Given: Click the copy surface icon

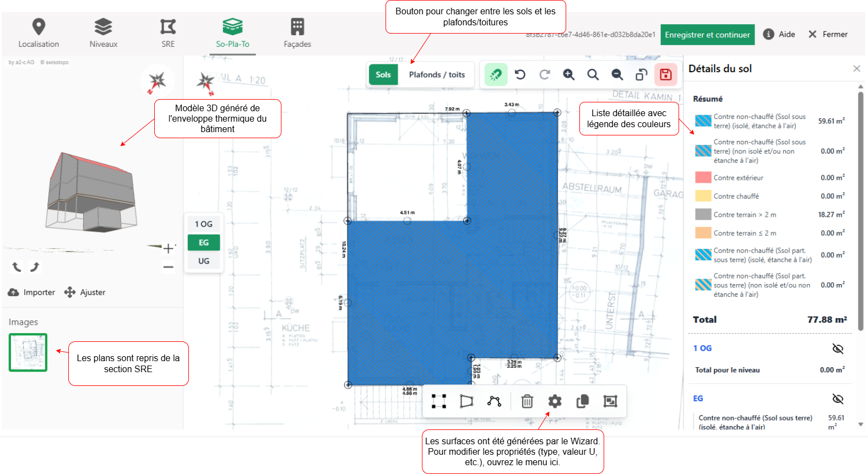Looking at the screenshot, I should pos(583,401).
